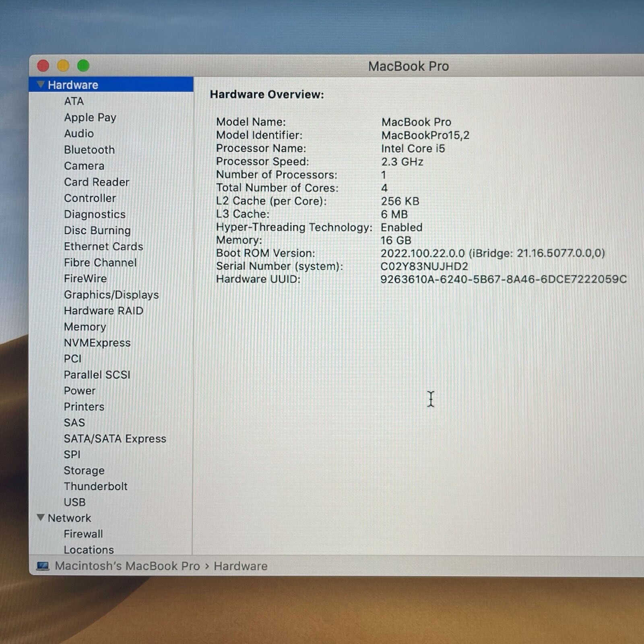Collapse the Hardware disclosure triangle

pos(40,85)
